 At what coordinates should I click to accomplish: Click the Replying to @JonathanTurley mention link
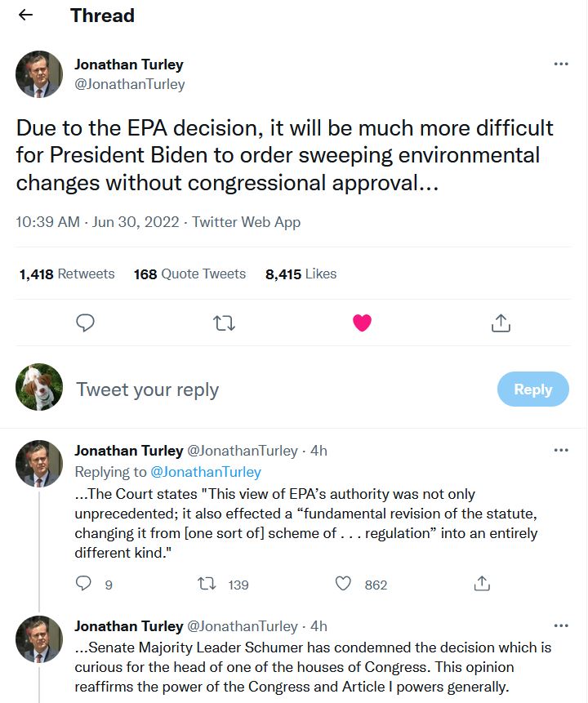tap(204, 472)
